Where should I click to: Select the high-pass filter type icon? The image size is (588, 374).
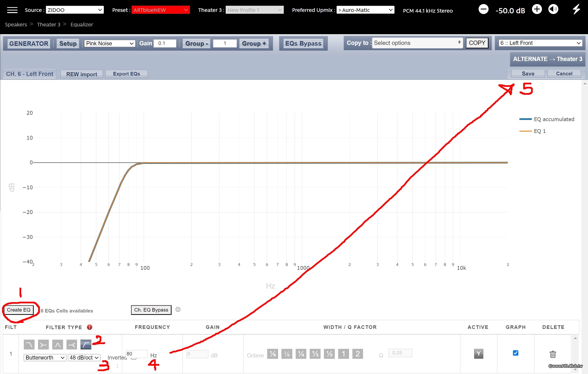[x=86, y=345]
